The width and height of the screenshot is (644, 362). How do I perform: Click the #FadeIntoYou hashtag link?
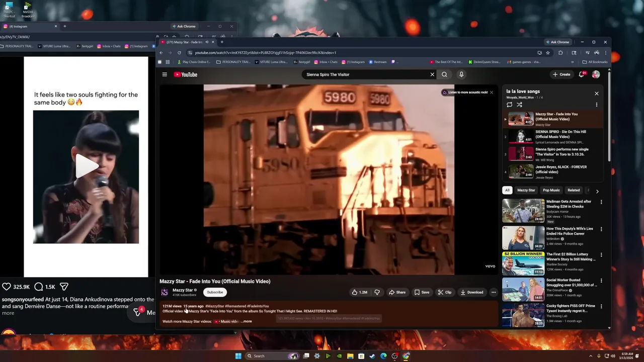[258, 306]
